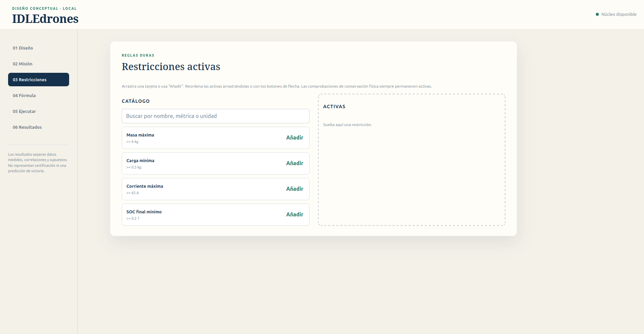
Task: Click the catalog search field
Action: (215, 116)
